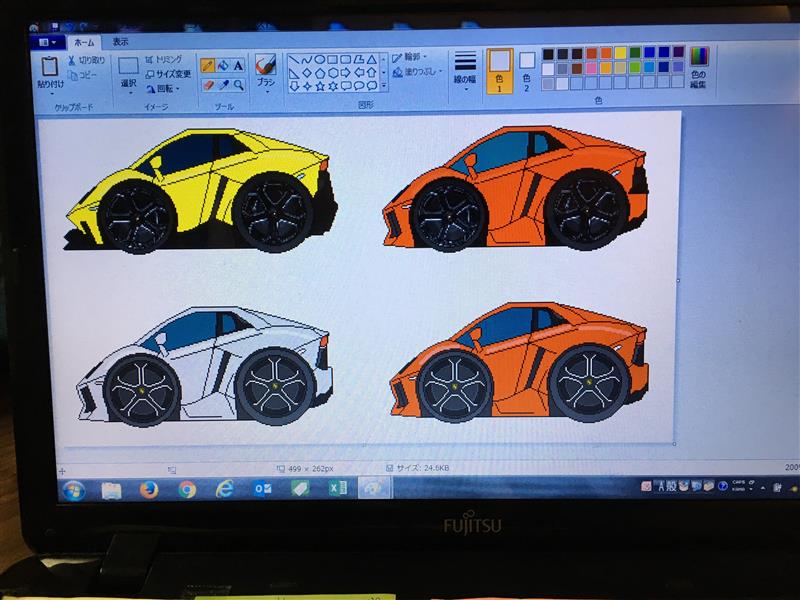Open Firefox from the taskbar
800x600 pixels.
pos(149,490)
